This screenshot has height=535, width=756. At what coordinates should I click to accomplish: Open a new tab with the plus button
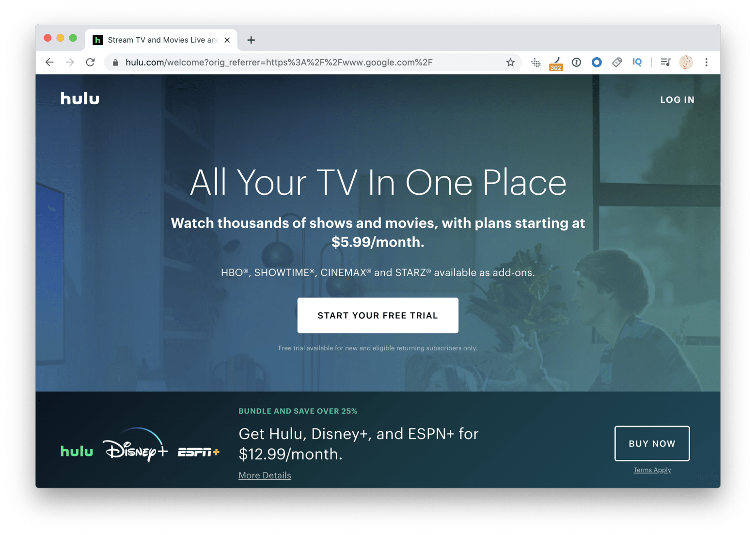pos(251,40)
